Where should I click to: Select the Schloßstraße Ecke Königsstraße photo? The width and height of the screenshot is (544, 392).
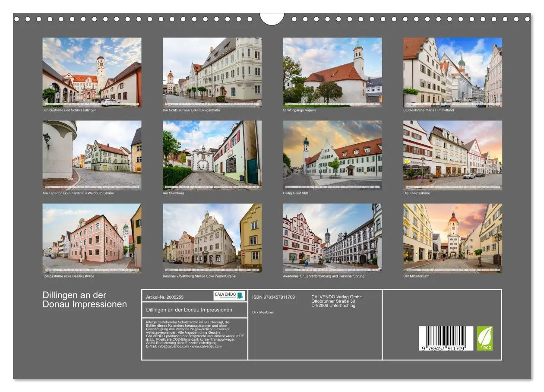click(x=212, y=72)
